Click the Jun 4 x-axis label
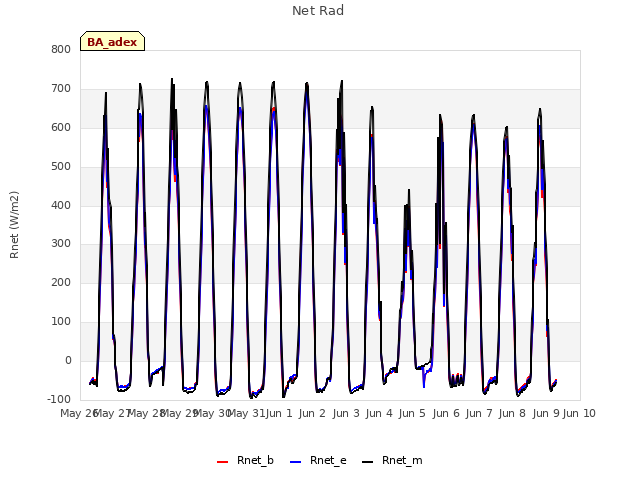The image size is (640, 480). [379, 413]
